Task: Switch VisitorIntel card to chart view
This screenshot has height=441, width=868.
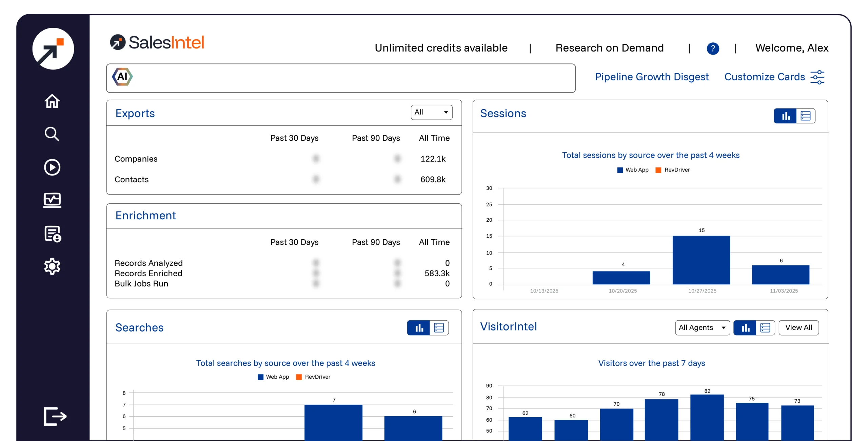Action: (x=745, y=328)
